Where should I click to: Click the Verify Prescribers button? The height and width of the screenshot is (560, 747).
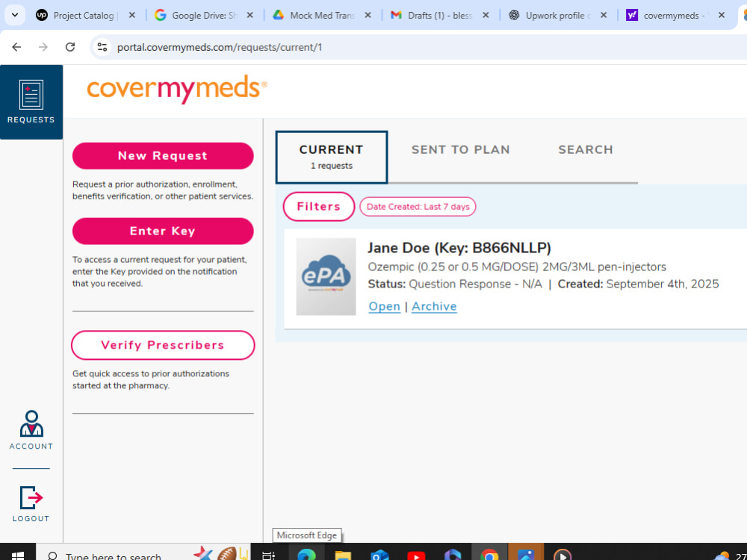point(163,345)
